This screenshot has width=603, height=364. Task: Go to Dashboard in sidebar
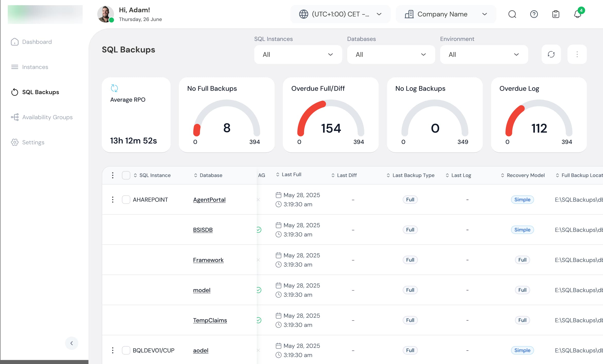31,42
